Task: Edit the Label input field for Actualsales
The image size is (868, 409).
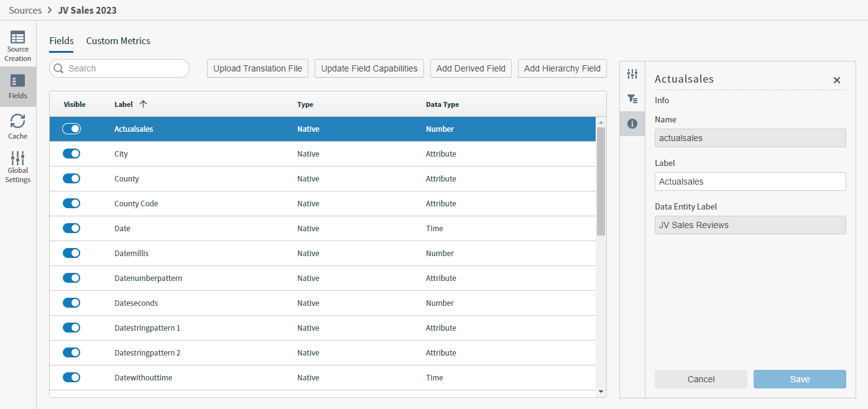Action: (x=750, y=181)
